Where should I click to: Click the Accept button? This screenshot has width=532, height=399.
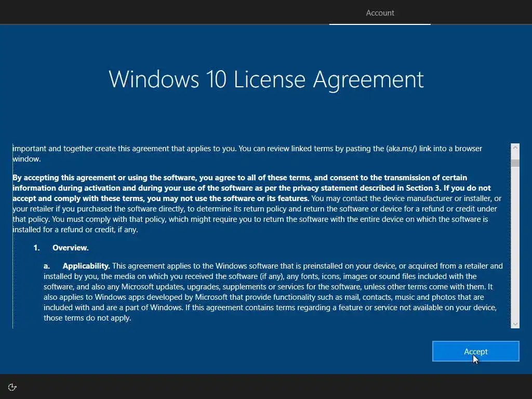[475, 351]
